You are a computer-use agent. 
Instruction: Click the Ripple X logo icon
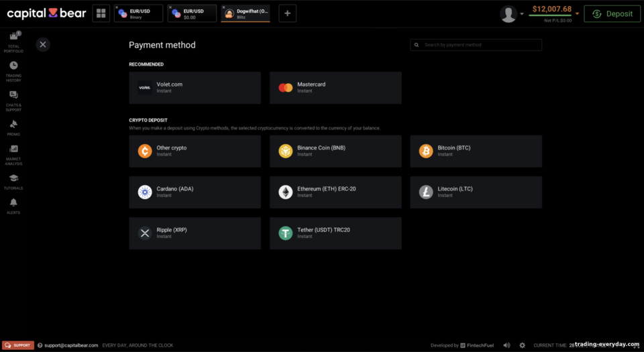(145, 233)
